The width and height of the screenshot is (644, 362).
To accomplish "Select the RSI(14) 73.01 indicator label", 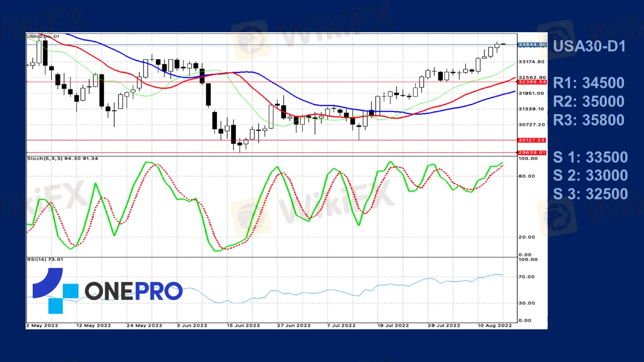I will (x=45, y=259).
